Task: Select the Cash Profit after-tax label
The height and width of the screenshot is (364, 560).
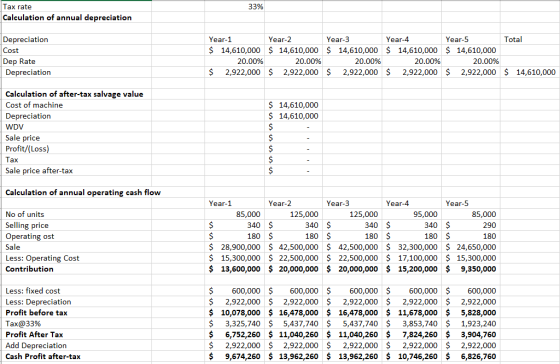Action: tap(43, 356)
